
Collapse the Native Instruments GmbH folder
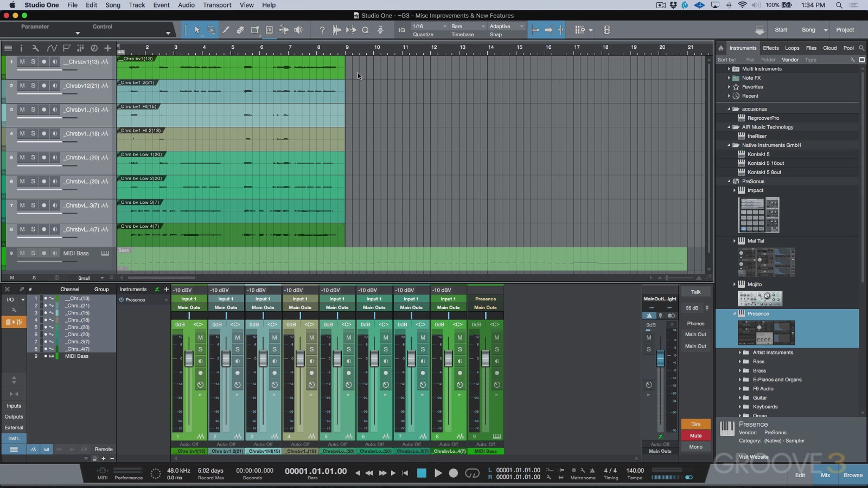coord(729,145)
